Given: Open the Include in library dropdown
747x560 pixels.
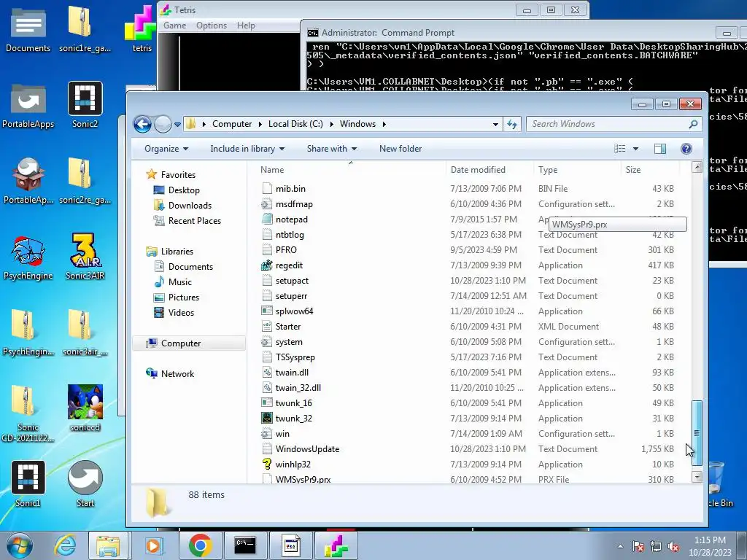Looking at the screenshot, I should pos(247,149).
